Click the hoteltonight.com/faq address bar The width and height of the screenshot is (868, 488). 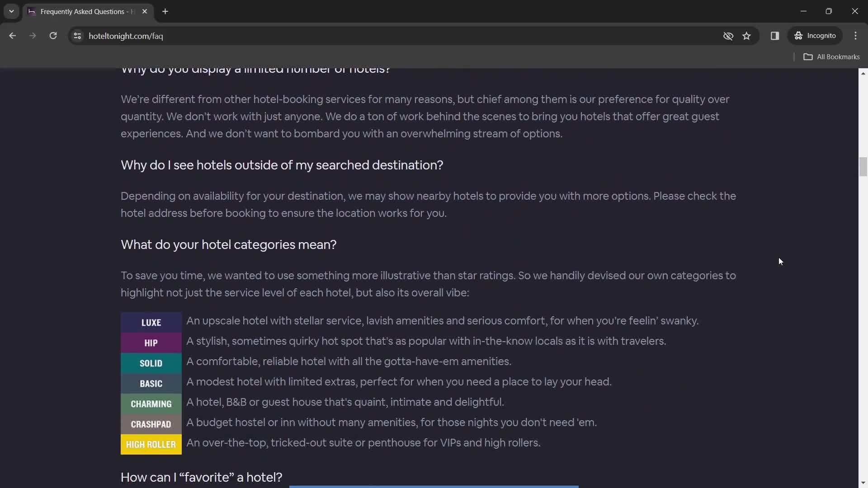click(126, 36)
